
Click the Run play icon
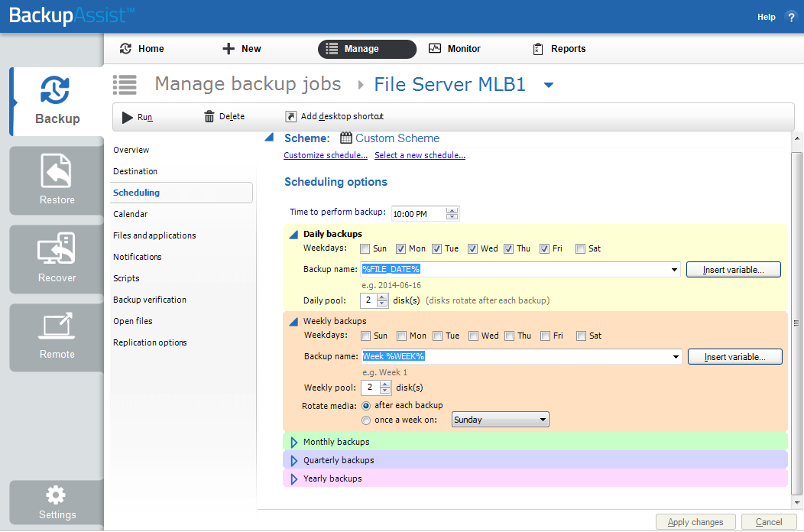127,118
